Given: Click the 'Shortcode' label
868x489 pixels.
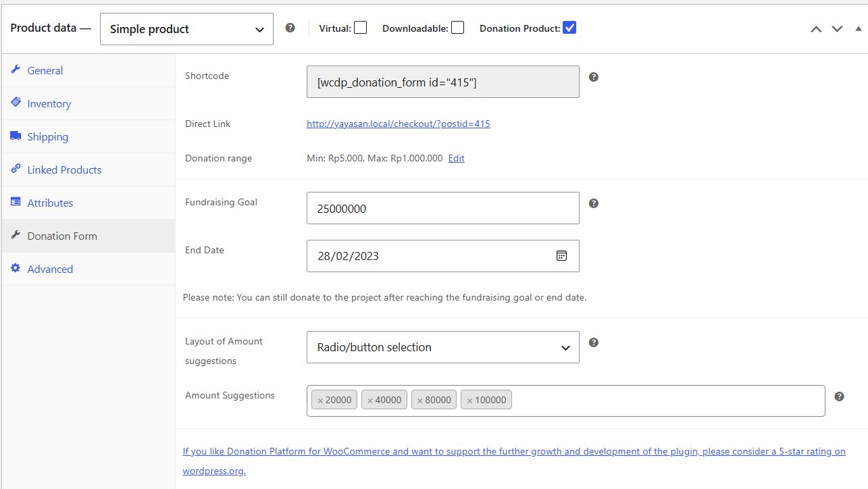Looking at the screenshot, I should click(207, 76).
